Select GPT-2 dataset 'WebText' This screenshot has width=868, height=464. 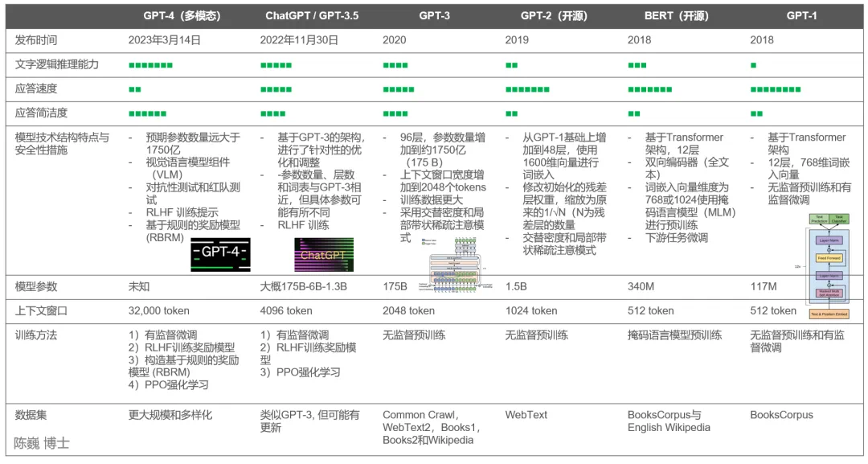point(526,415)
